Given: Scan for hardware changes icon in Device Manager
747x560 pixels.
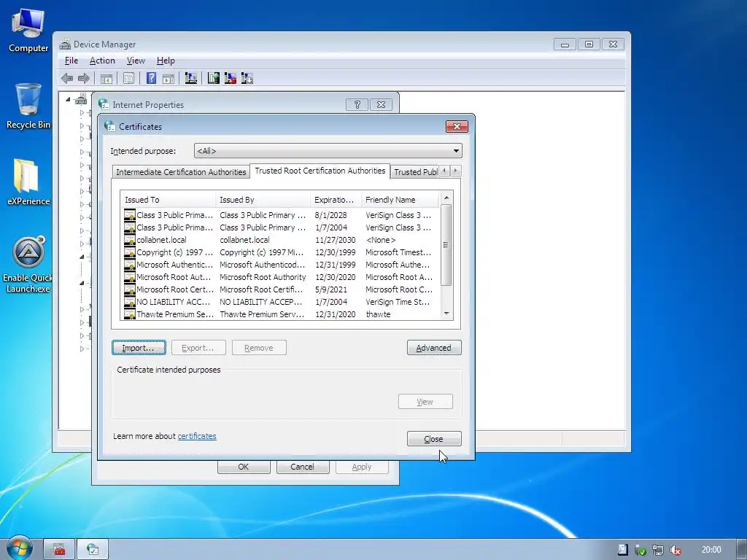Looking at the screenshot, I should [190, 78].
